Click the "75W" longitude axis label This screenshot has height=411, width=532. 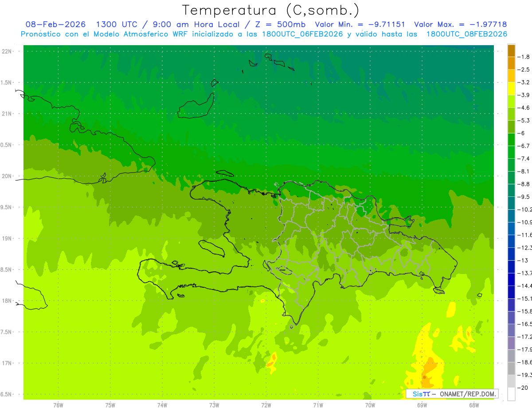click(x=110, y=405)
